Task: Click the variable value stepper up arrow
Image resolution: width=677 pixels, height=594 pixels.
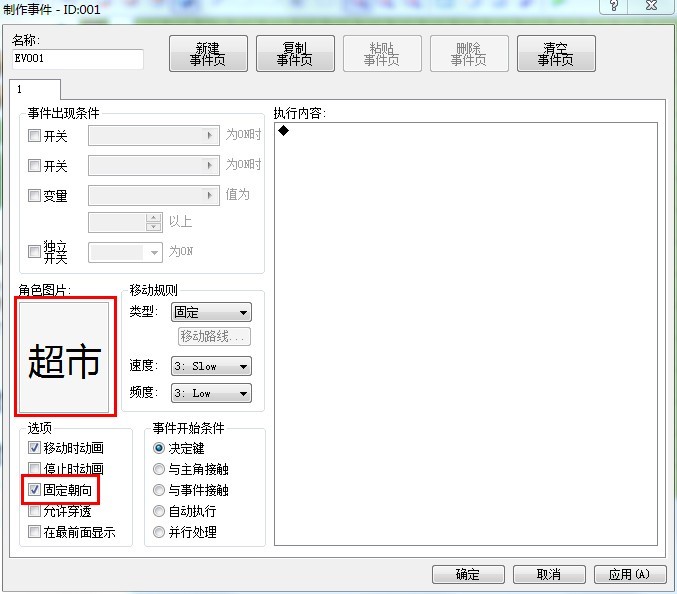Action: pos(153,218)
